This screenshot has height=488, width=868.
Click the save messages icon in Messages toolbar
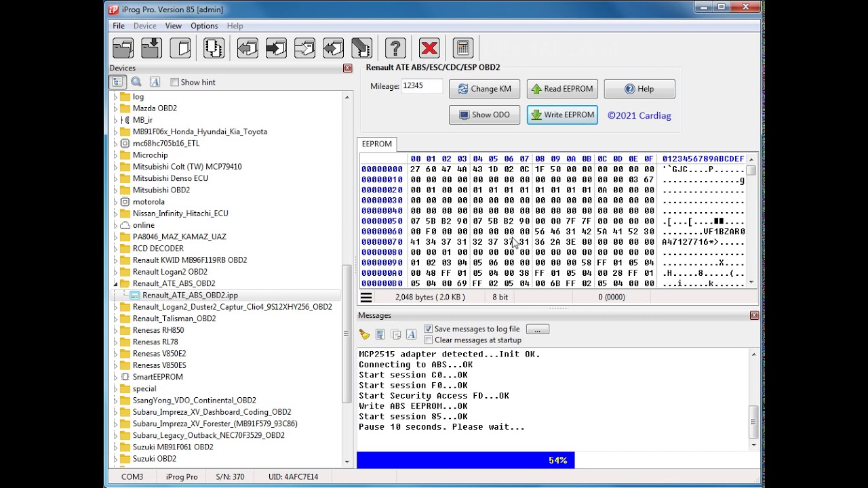(x=380, y=334)
